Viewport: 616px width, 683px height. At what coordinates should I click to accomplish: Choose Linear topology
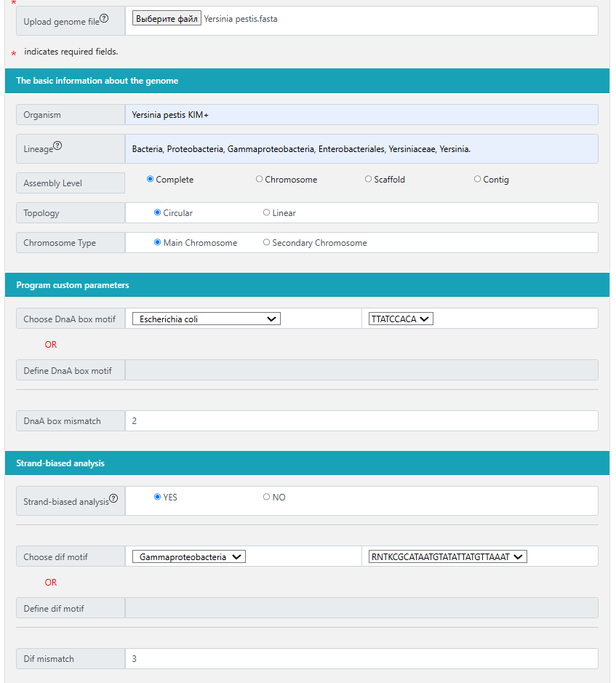tap(267, 212)
